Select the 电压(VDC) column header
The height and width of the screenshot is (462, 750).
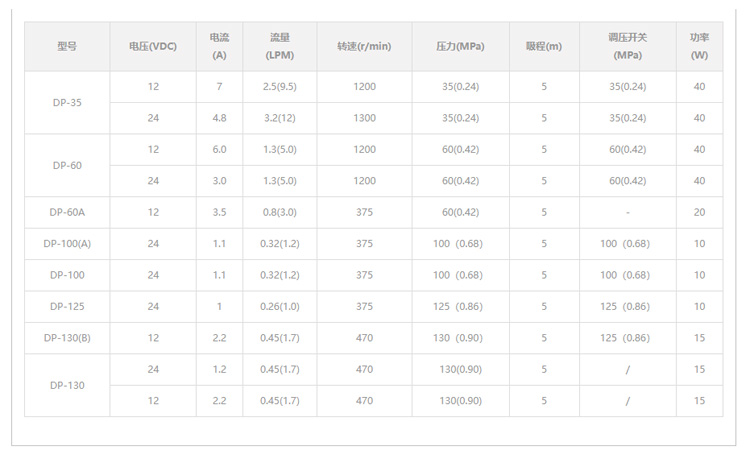(153, 46)
